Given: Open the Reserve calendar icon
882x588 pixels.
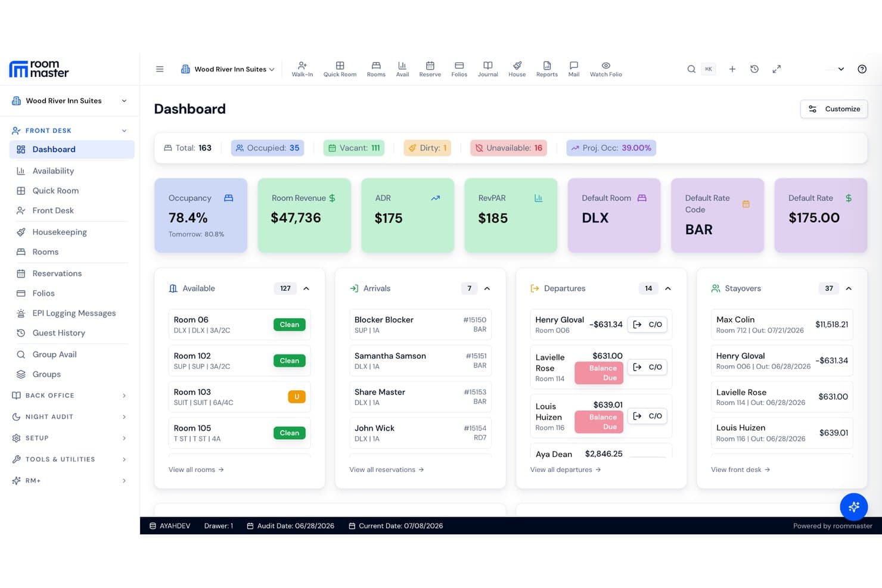Looking at the screenshot, I should 430,69.
